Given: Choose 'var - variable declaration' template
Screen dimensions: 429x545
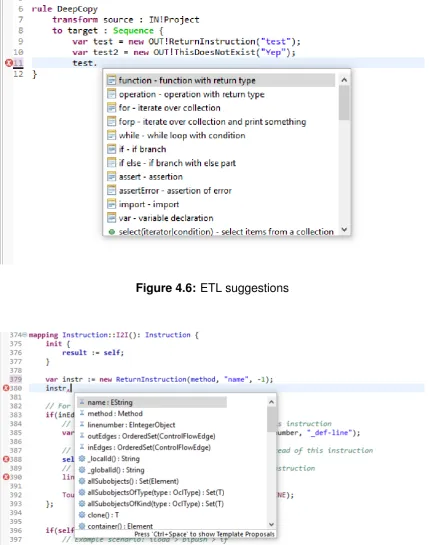Looking at the screenshot, I should click(x=166, y=218).
